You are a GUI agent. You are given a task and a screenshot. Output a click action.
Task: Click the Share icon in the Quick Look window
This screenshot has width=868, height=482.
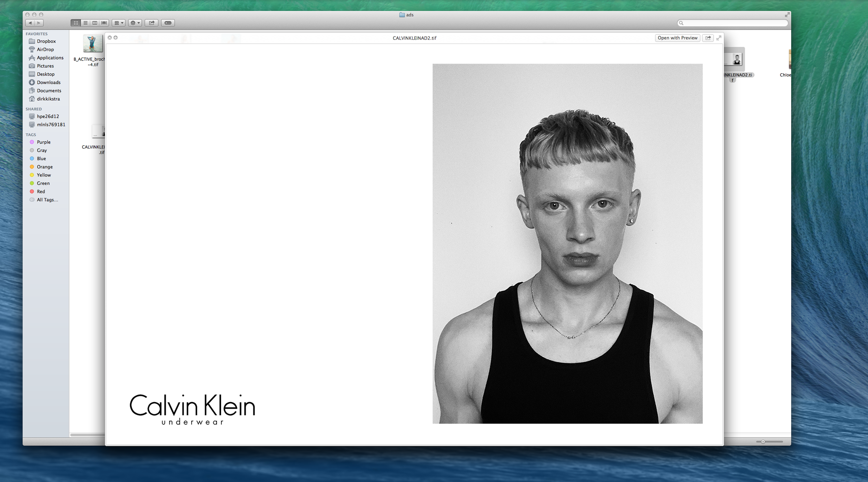click(708, 38)
